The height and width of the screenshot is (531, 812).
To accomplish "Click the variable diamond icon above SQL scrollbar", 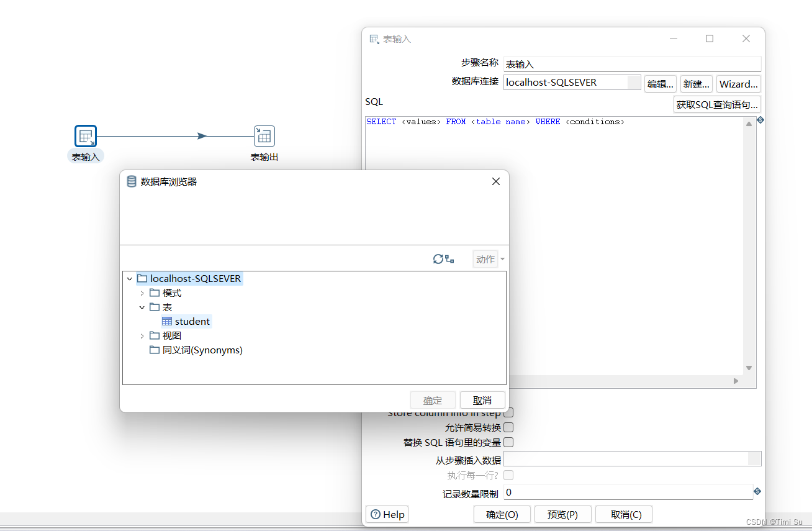I will click(760, 120).
